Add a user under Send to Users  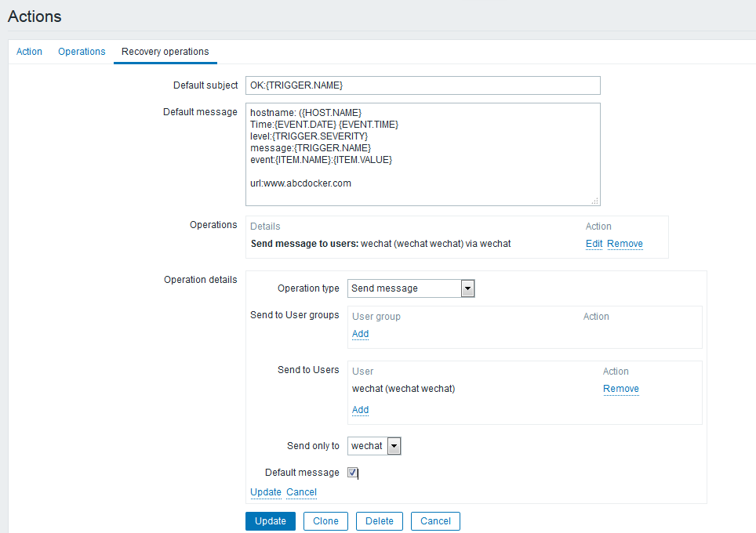click(x=360, y=410)
